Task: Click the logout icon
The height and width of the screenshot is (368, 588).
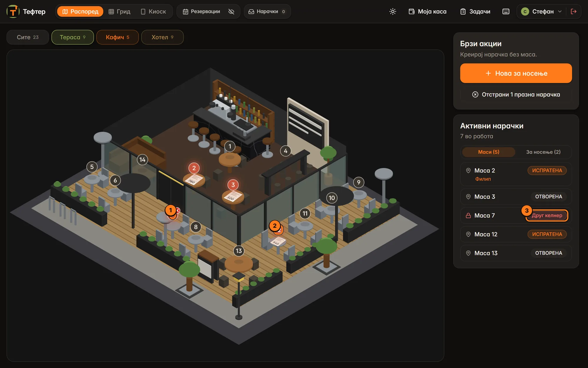Action: (574, 11)
